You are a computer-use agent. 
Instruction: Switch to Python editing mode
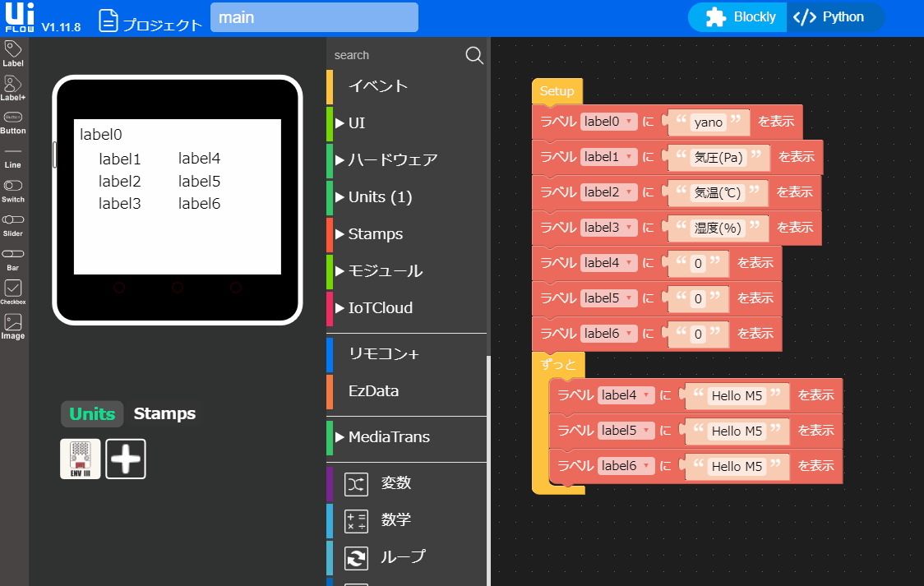click(835, 16)
